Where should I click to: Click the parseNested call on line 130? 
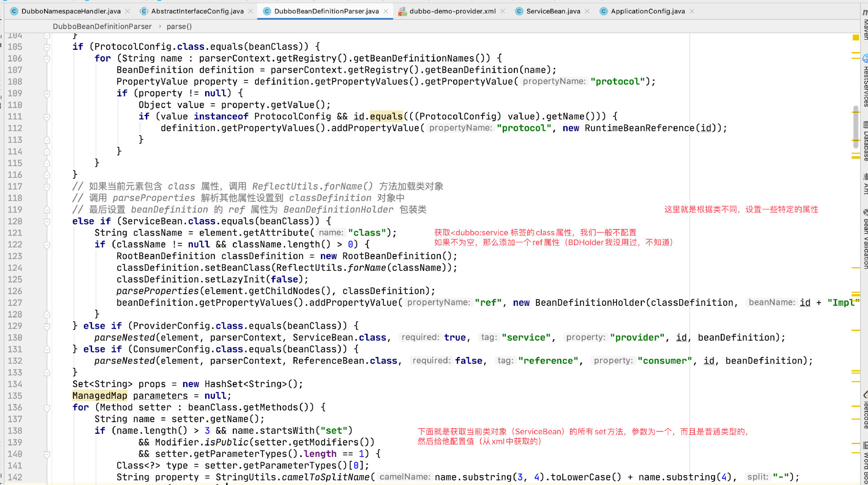tap(125, 338)
